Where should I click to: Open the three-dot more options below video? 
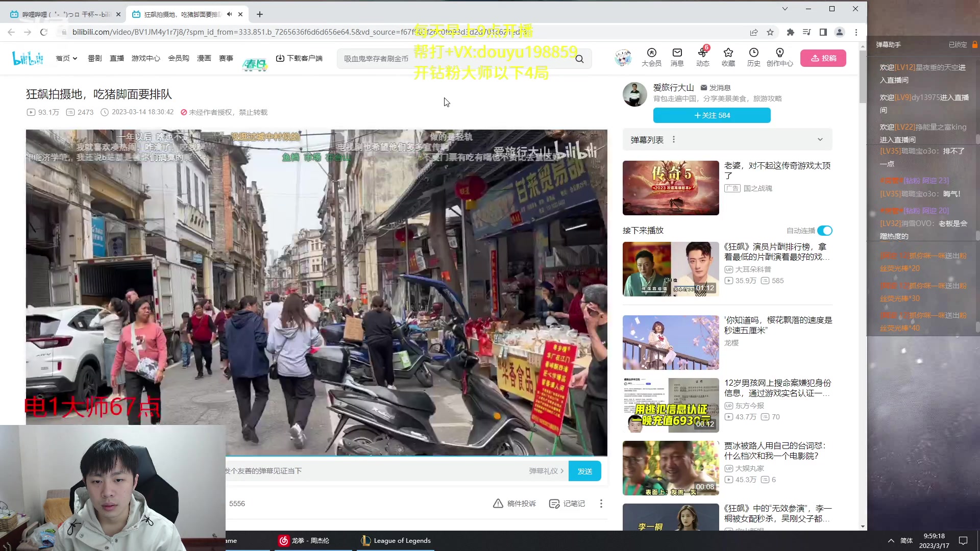(601, 503)
